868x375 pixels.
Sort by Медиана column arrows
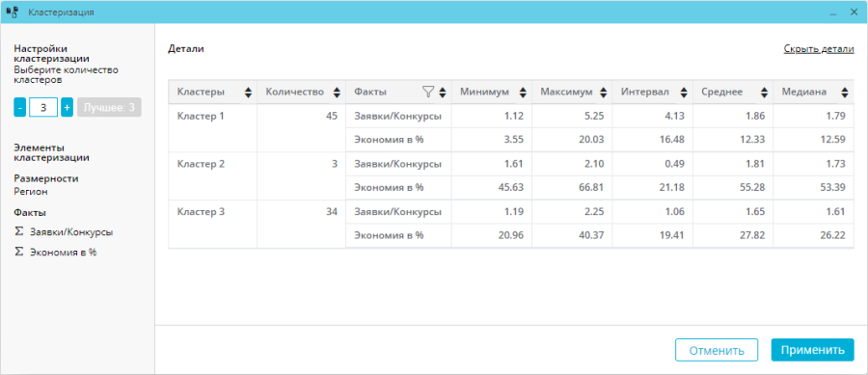tap(844, 93)
